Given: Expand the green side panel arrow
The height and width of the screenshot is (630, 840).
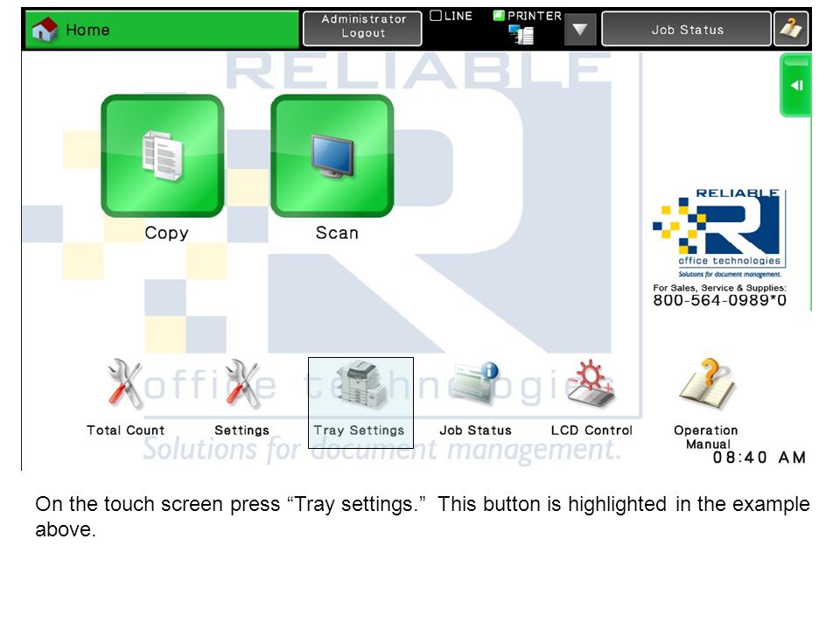Looking at the screenshot, I should 795,85.
